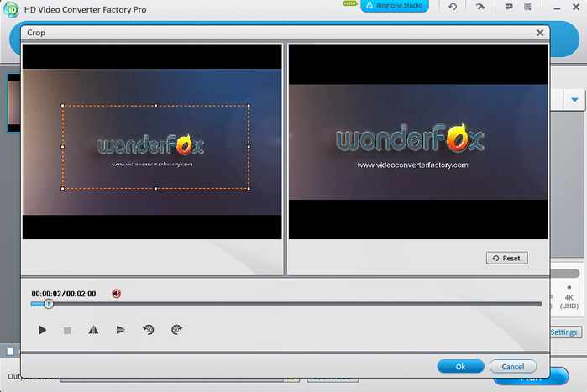The height and width of the screenshot is (392, 587).
Task: Click the left-middle crop handle
Action: pos(62,147)
